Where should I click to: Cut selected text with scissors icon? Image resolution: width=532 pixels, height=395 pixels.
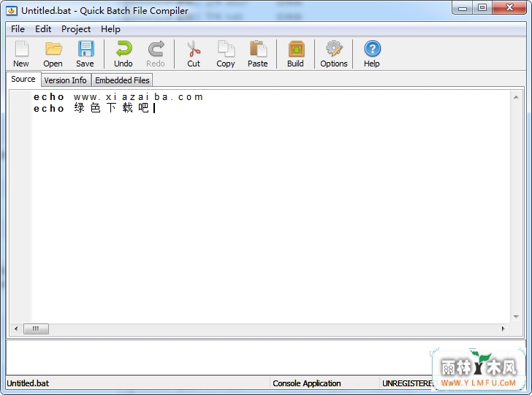click(x=194, y=54)
